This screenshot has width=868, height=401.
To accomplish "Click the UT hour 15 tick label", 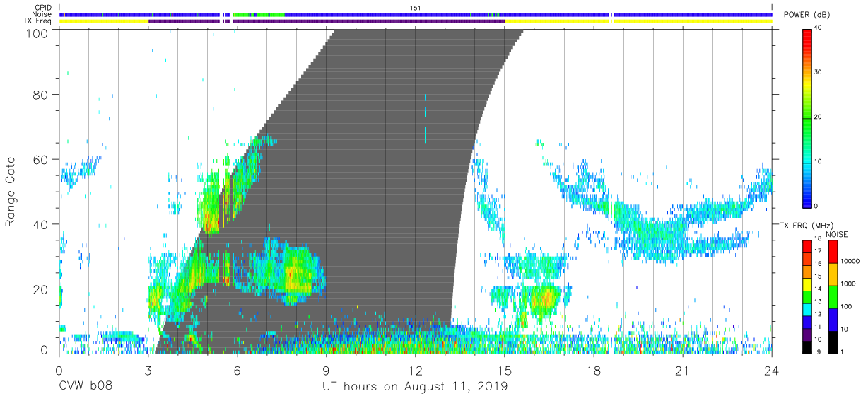I will coord(504,370).
